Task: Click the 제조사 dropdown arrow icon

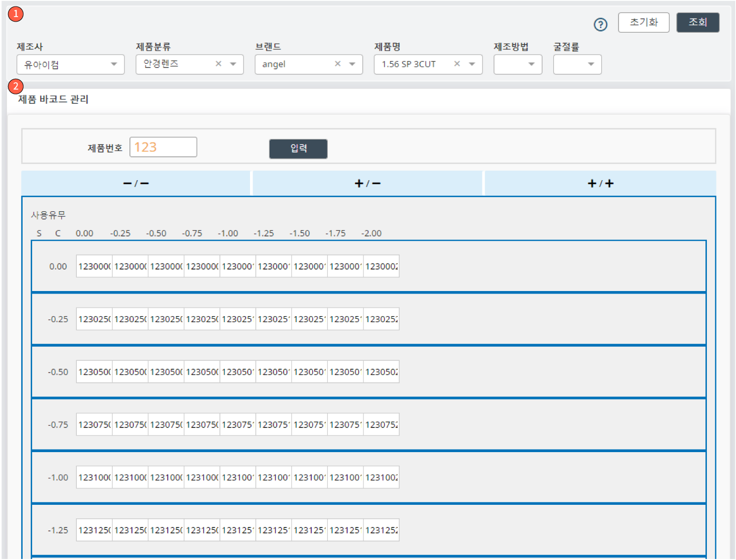Action: [x=114, y=64]
